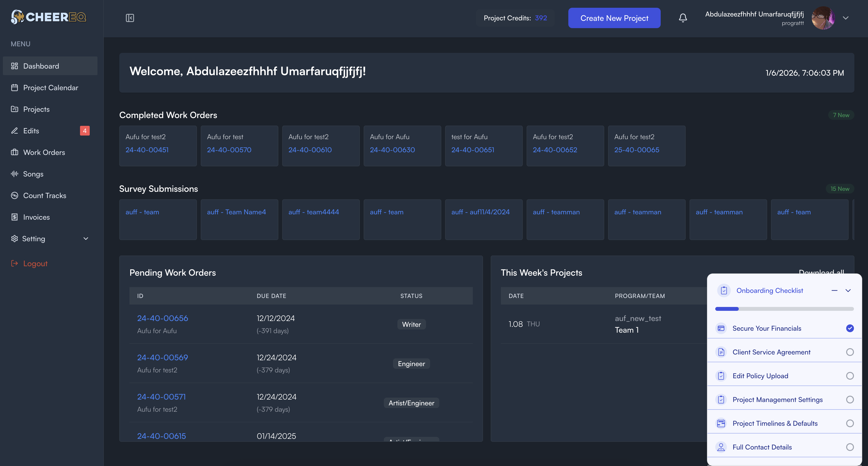The height and width of the screenshot is (466, 868).
Task: Open the user profile dropdown arrow
Action: click(x=845, y=18)
